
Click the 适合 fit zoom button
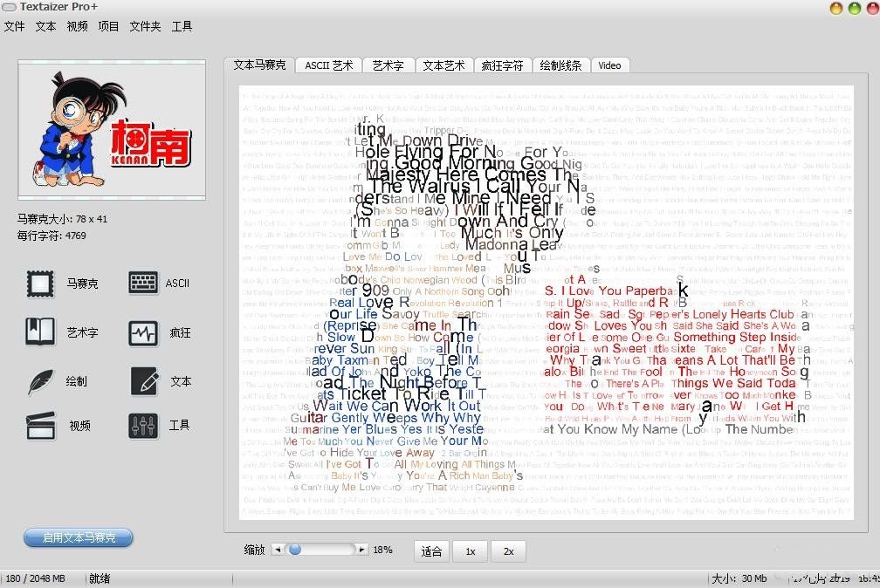pyautogui.click(x=431, y=551)
